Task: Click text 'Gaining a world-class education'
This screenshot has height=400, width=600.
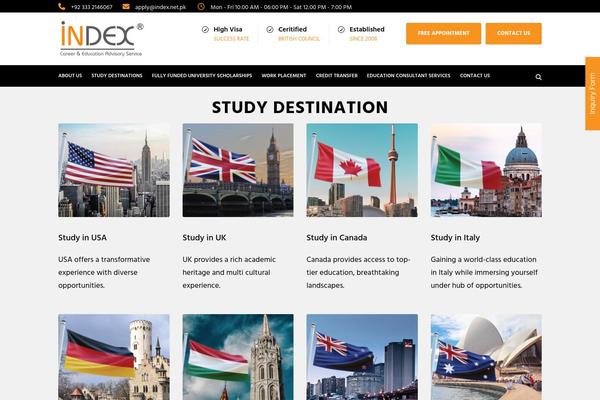Action: tap(483, 260)
